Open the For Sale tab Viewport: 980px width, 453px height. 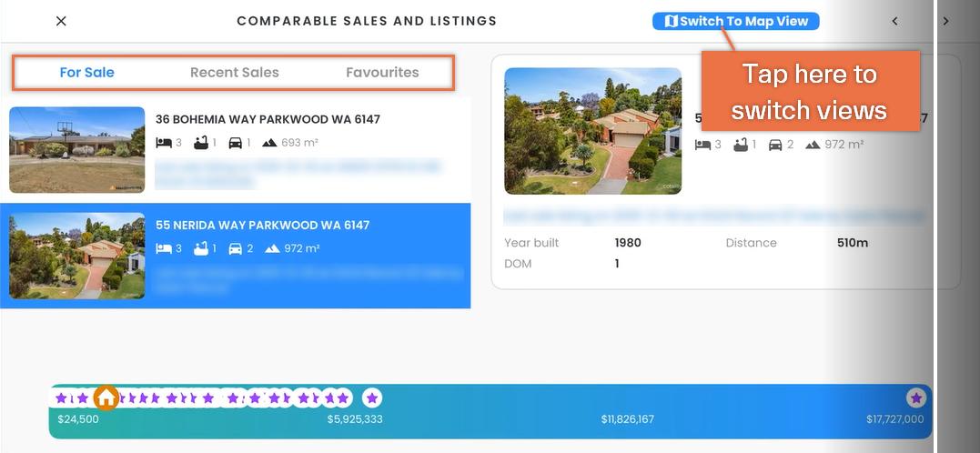pos(86,73)
